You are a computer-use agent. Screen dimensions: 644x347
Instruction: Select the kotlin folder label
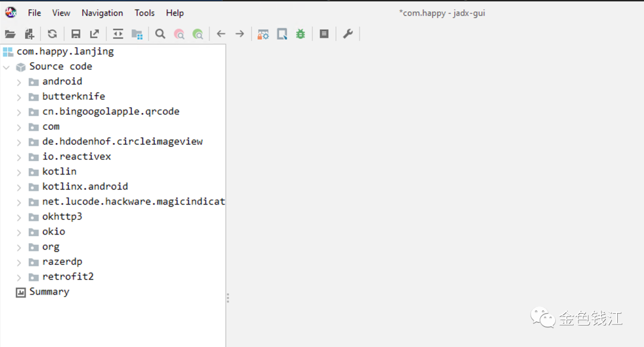(59, 172)
